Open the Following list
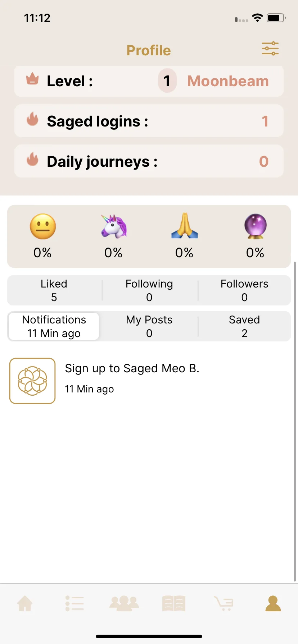The image size is (298, 644). 149,290
